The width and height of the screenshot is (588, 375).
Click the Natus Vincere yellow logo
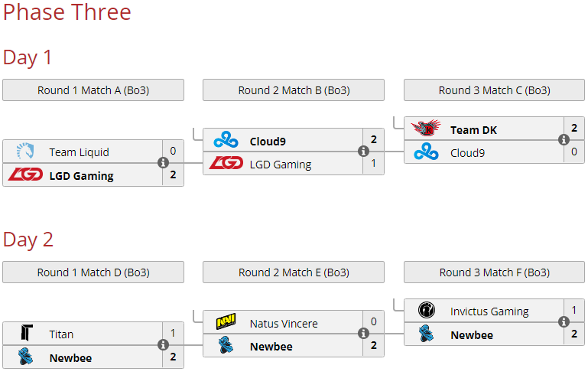[x=226, y=321]
